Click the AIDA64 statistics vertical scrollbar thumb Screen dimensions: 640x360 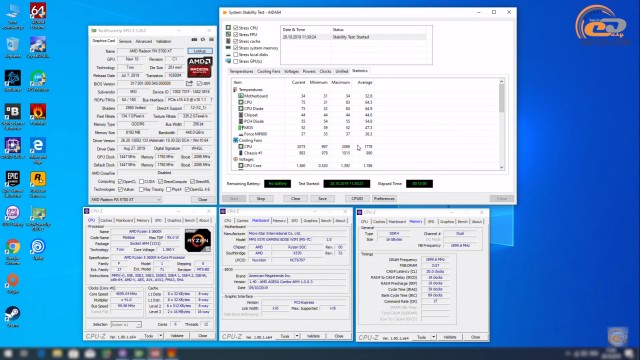click(x=501, y=98)
